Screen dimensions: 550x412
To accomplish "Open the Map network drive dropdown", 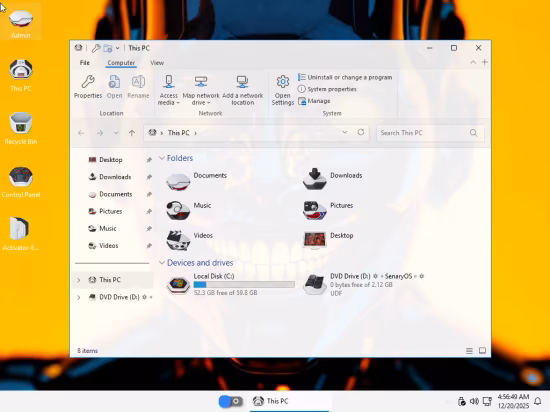I will click(x=201, y=90).
